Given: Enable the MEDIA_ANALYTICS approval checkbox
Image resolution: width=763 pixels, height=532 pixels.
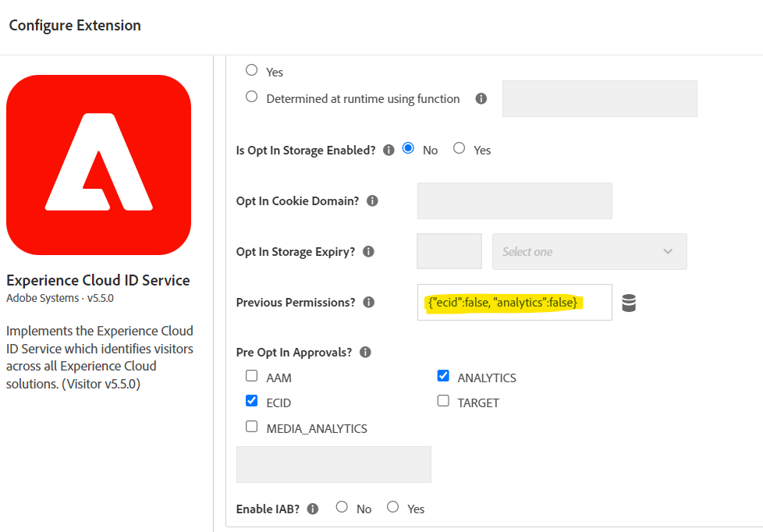Looking at the screenshot, I should [251, 427].
